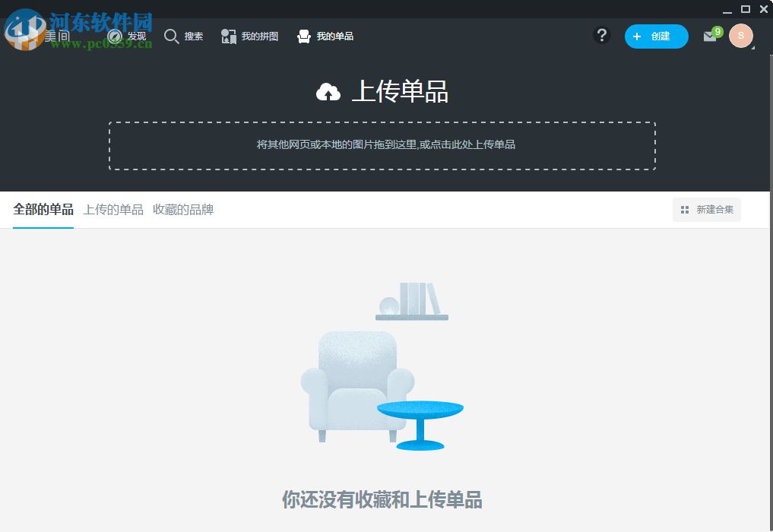Image resolution: width=773 pixels, height=532 pixels.
Task: Open notifications showing the 9 badge
Action: [715, 30]
